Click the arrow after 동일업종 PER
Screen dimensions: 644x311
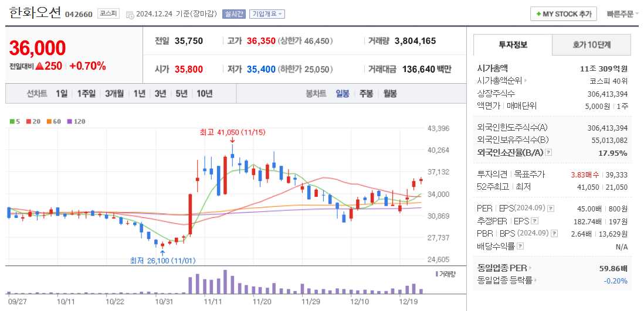(531, 268)
